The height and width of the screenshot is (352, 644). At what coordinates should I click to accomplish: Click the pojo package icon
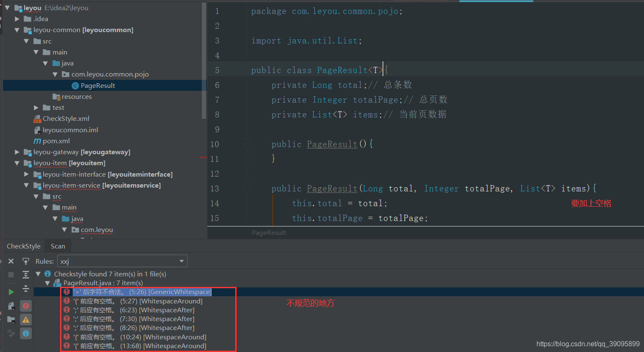(x=66, y=74)
